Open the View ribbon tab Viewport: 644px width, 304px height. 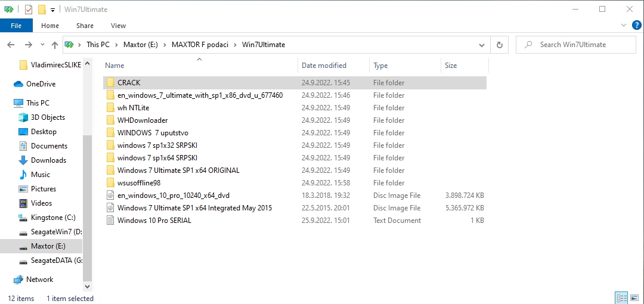click(x=118, y=26)
